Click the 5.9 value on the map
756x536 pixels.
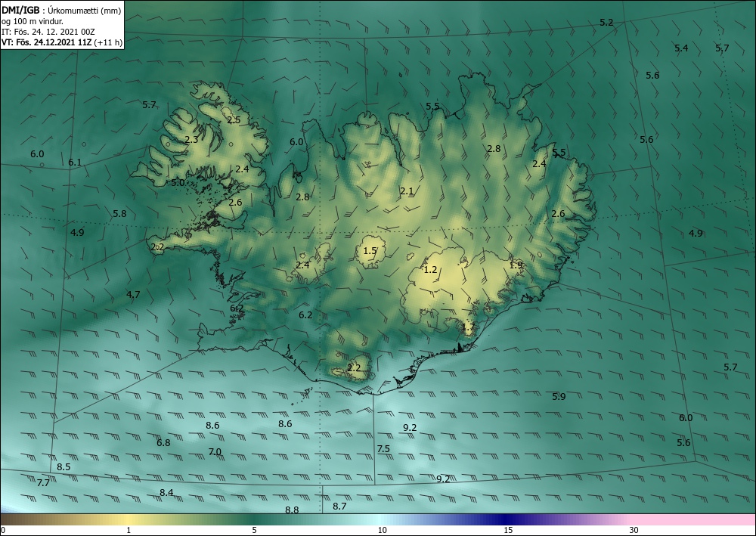559,397
